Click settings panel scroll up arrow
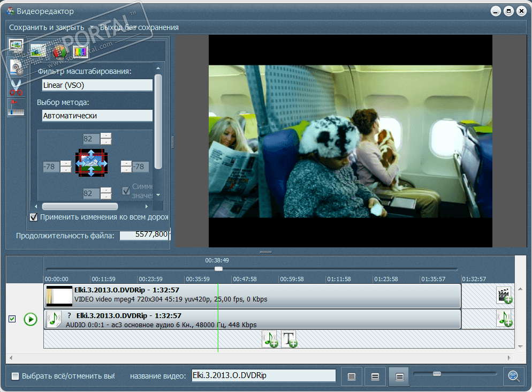The width and height of the screenshot is (532, 392). (x=158, y=69)
